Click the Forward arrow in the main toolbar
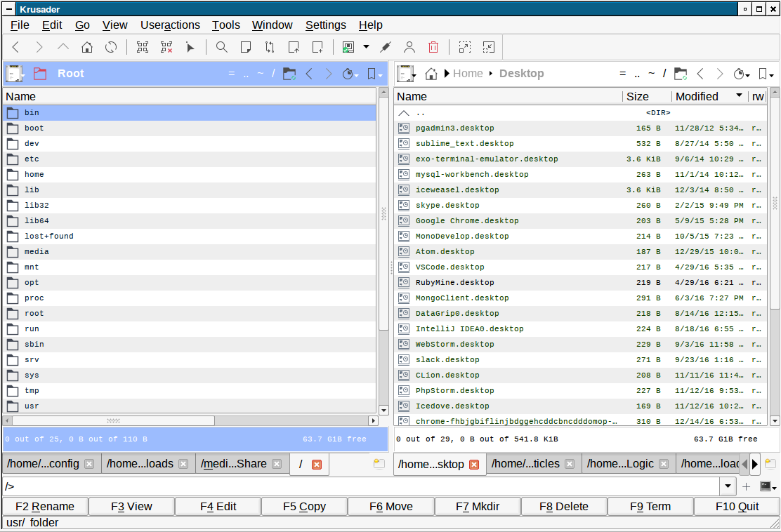 [x=39, y=47]
